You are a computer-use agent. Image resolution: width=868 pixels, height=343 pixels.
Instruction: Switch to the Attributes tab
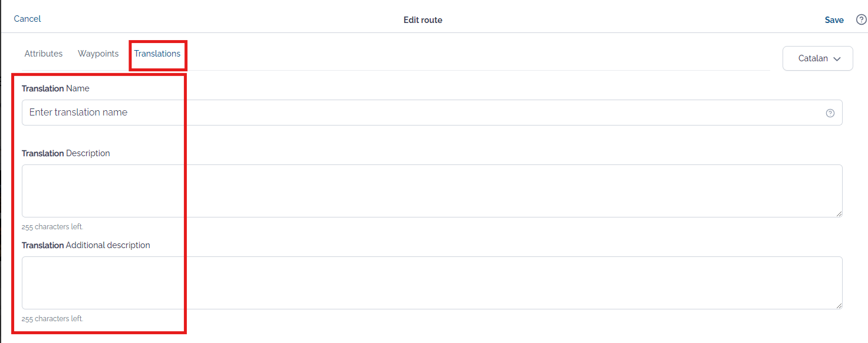pyautogui.click(x=44, y=54)
